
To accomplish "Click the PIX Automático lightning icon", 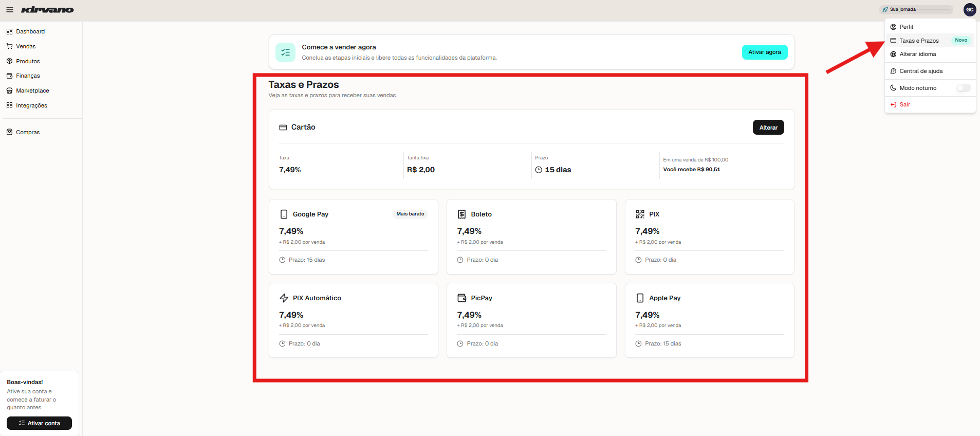I will [x=284, y=298].
